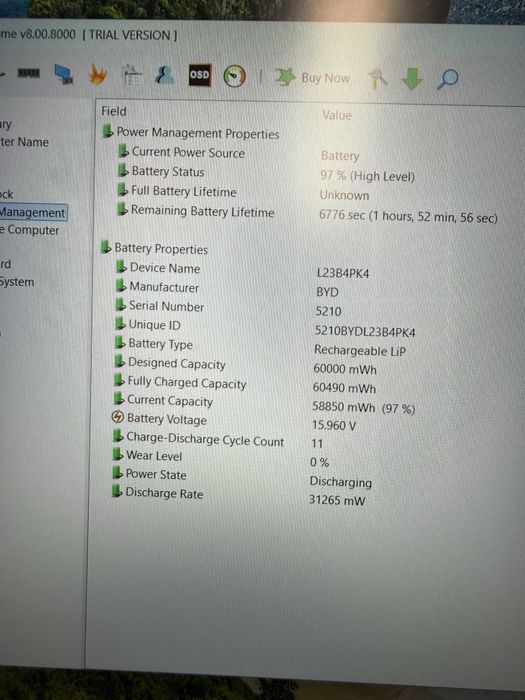525x700 pixels.
Task: Select the Power Management Properties heading
Action: pos(198,133)
